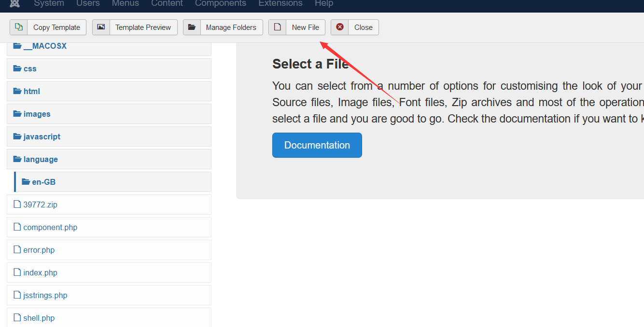Open the Users menu

(x=88, y=4)
